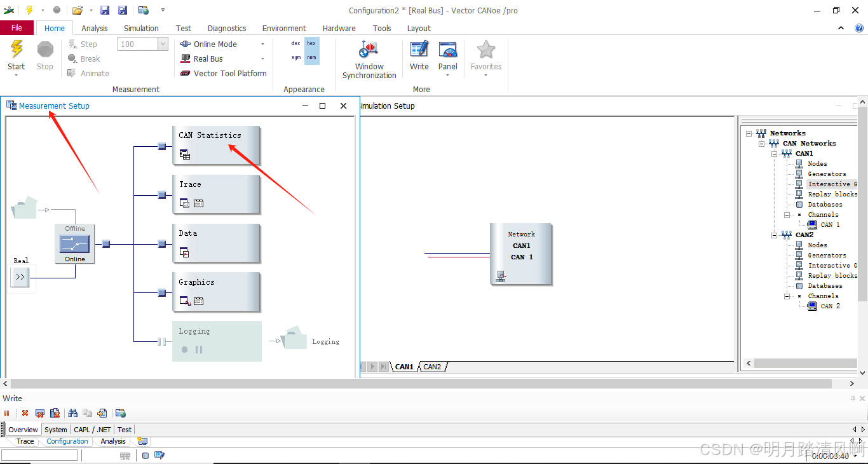
Task: Click the main horizontal scrollbar right arrow
Action: click(x=853, y=384)
